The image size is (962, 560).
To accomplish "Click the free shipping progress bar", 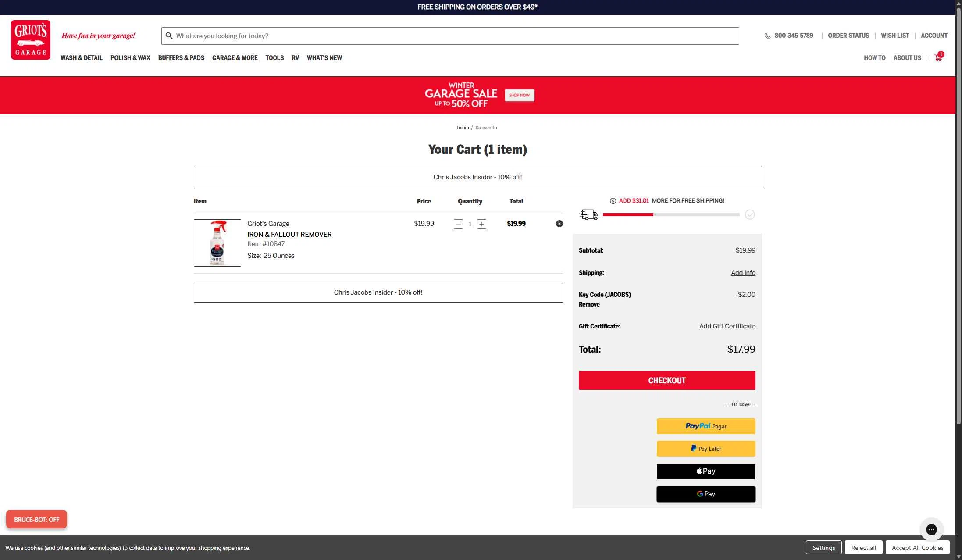I will [x=670, y=214].
